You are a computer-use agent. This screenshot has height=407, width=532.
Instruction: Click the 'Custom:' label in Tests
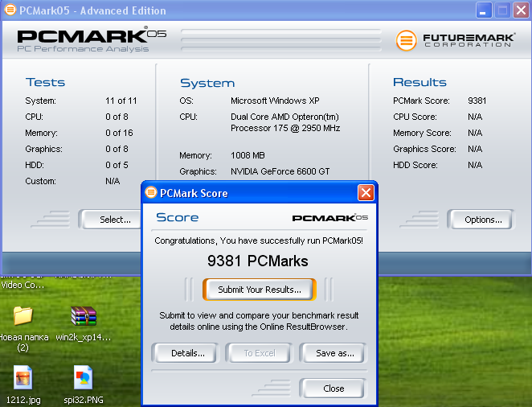pyautogui.click(x=40, y=181)
